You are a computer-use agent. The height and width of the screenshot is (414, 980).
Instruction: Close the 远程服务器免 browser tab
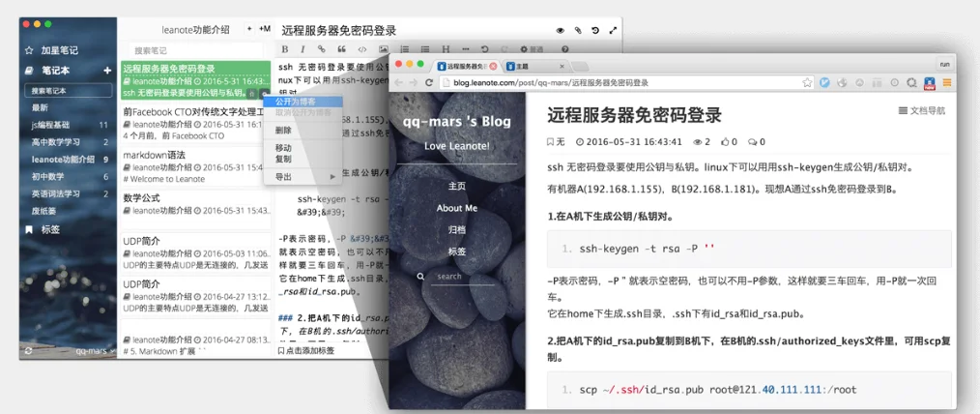493,66
